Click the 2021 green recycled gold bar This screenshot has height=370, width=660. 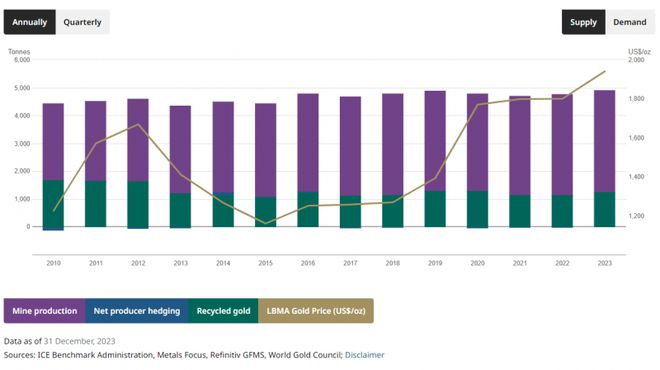520,211
